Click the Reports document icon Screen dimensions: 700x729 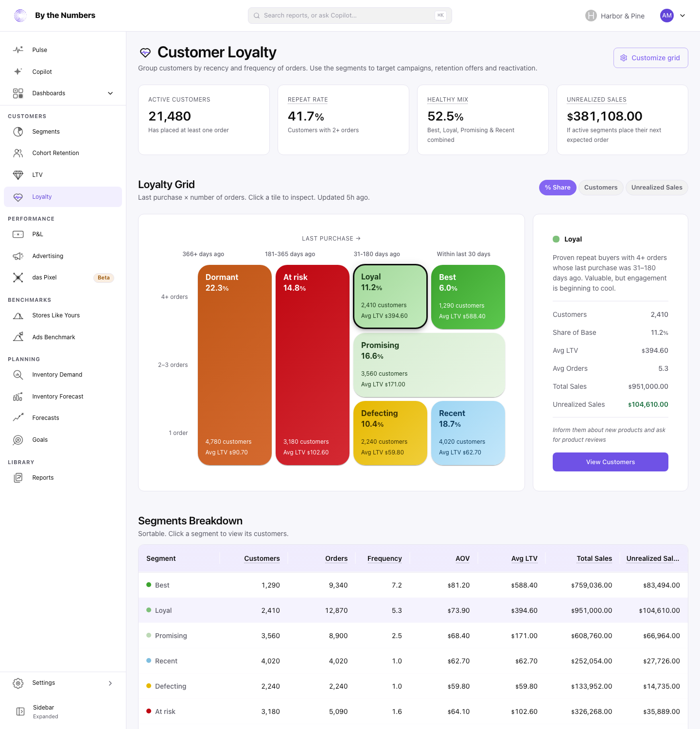[x=18, y=478]
